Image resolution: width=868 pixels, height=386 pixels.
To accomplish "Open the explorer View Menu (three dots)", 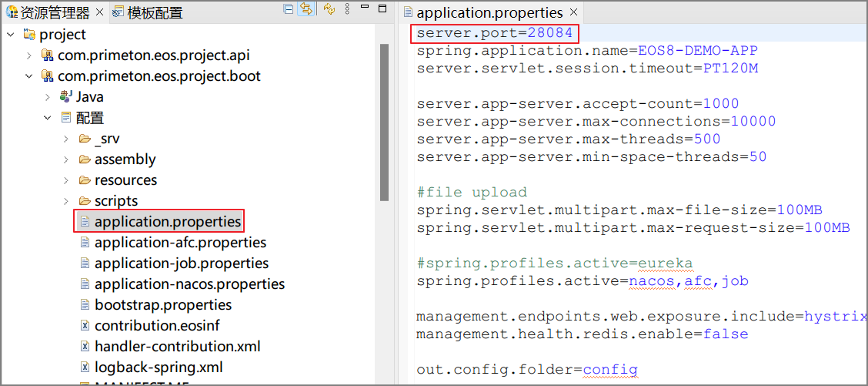I will pyautogui.click(x=348, y=9).
